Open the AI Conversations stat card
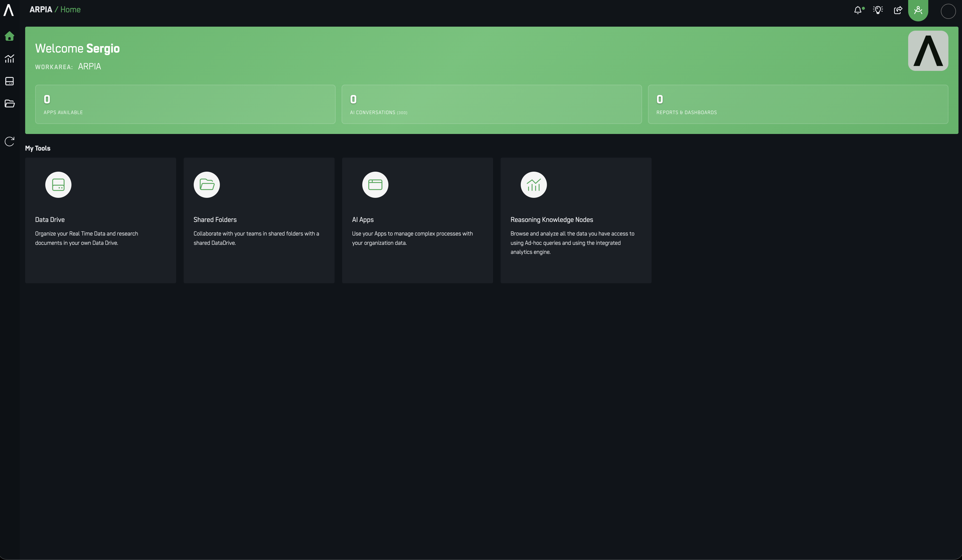962x560 pixels. 492,104
